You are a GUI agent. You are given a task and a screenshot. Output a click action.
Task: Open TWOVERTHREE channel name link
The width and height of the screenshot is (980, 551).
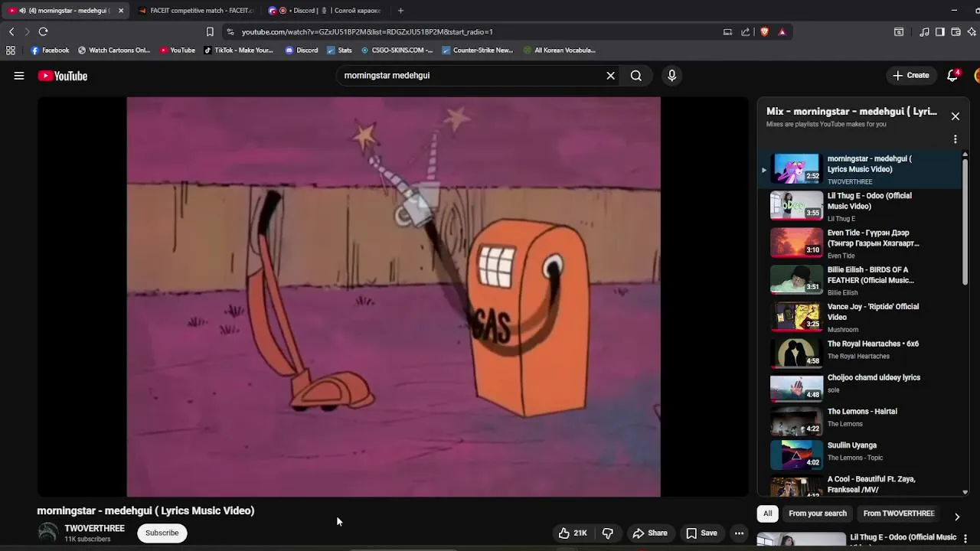[94, 529]
